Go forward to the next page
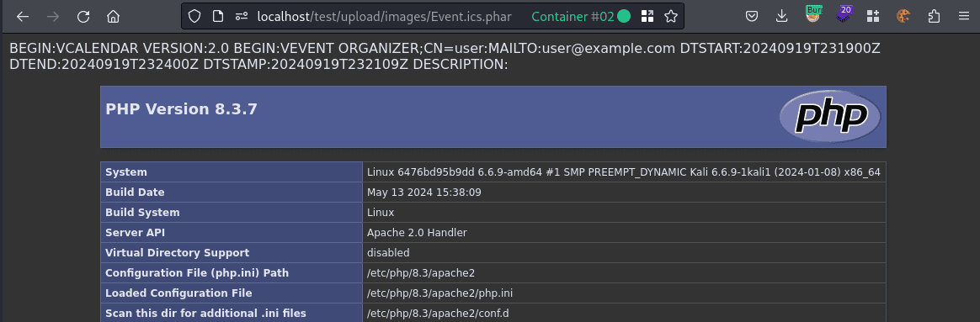980x322 pixels. (x=53, y=17)
